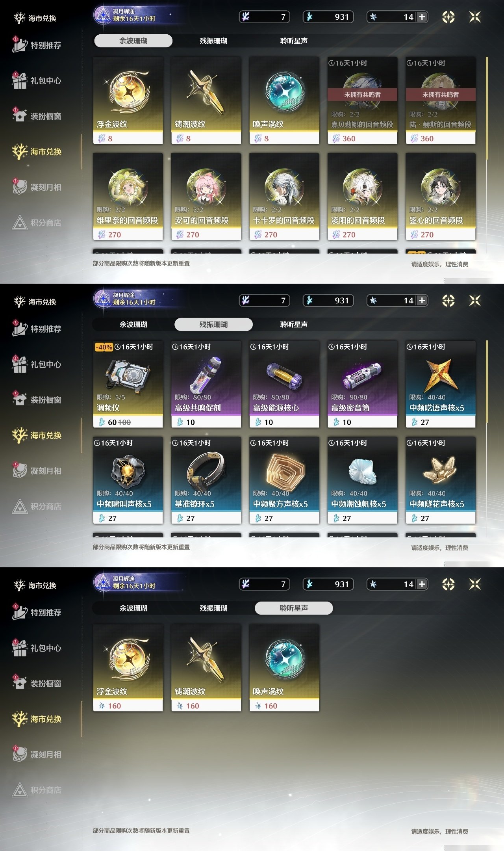Buy 浮金波纹 priced at 160
The height and width of the screenshot is (851, 504).
128,668
